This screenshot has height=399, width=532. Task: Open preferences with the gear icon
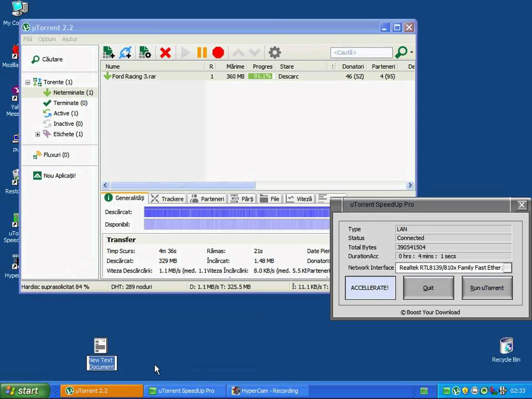(x=274, y=53)
